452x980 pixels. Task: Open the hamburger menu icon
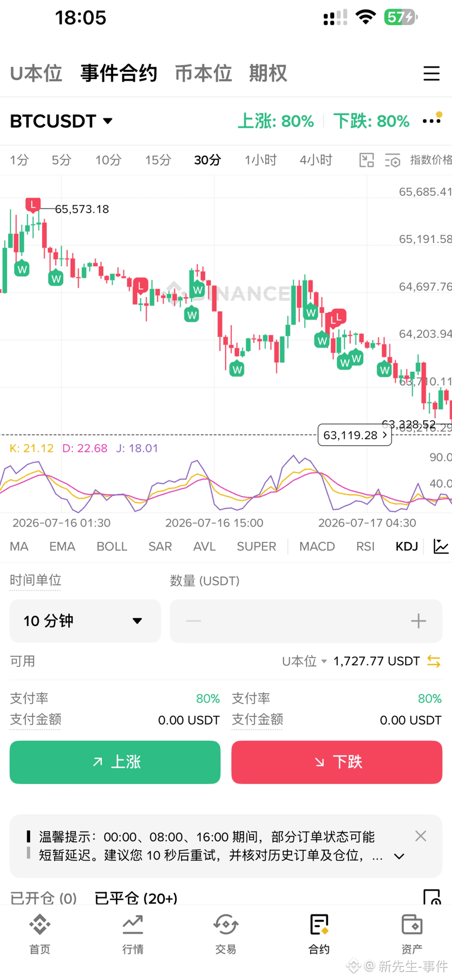tap(431, 73)
